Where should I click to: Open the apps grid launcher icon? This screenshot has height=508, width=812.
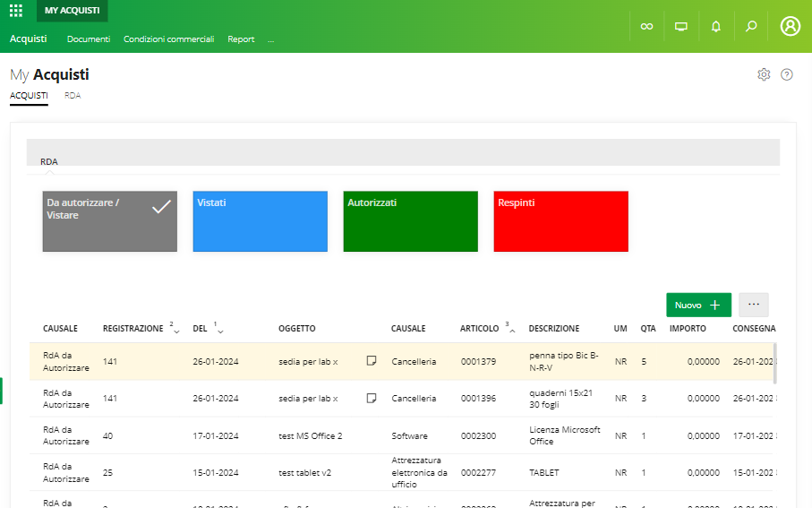tap(16, 11)
